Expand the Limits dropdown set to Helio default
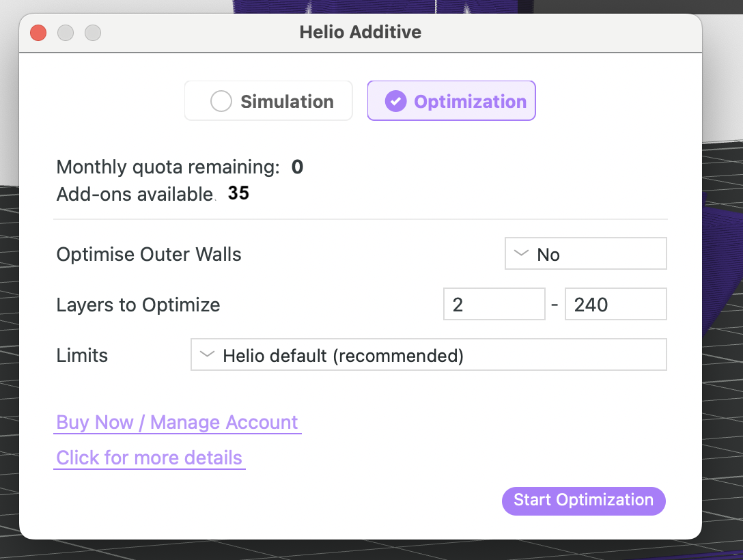Image resolution: width=743 pixels, height=560 pixels. pyautogui.click(x=428, y=354)
